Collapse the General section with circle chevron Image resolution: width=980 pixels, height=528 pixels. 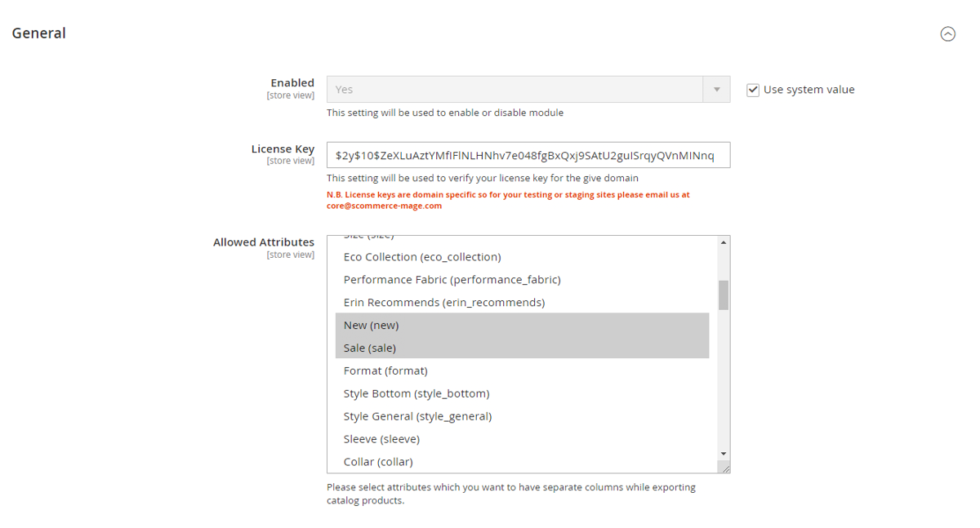[x=947, y=33]
